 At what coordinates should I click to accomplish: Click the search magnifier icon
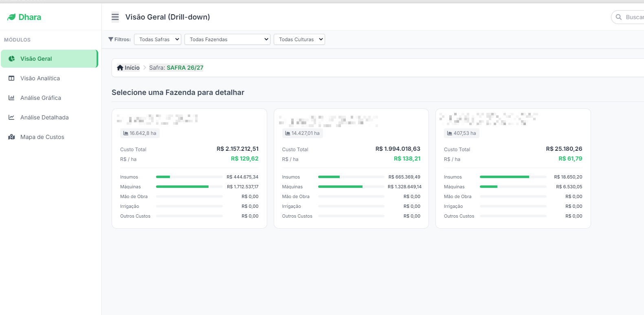click(x=619, y=17)
